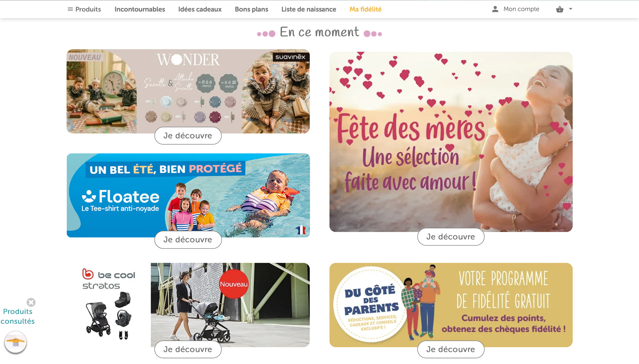The image size is (639, 364).
Task: Open the recently viewed product thumbnail
Action: pyautogui.click(x=16, y=342)
